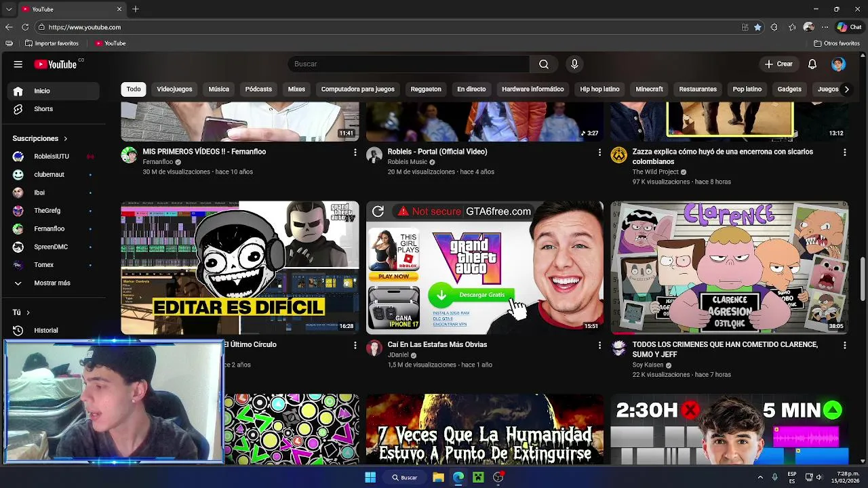
Task: Open the account avatar menu
Action: pyautogui.click(x=838, y=64)
